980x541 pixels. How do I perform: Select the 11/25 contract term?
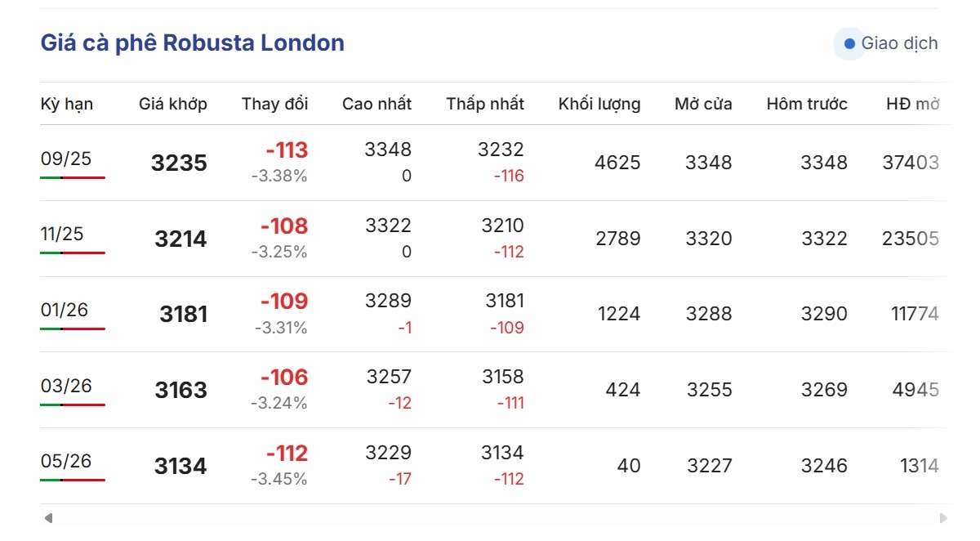[x=62, y=234]
